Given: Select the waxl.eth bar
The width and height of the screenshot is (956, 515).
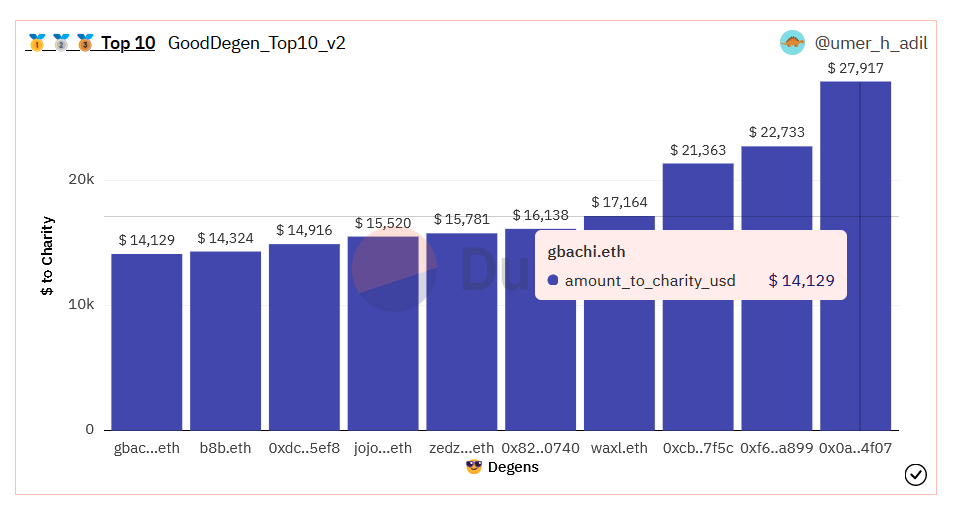Looking at the screenshot, I should tap(619, 366).
